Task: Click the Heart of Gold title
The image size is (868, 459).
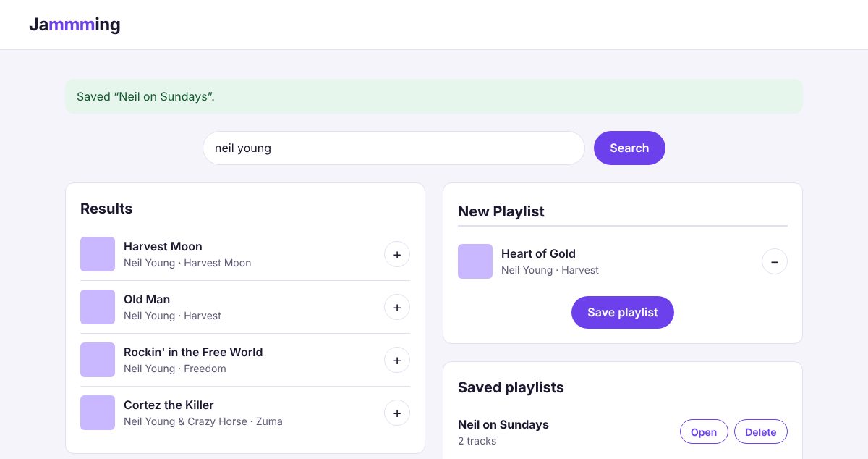Action: tap(538, 253)
